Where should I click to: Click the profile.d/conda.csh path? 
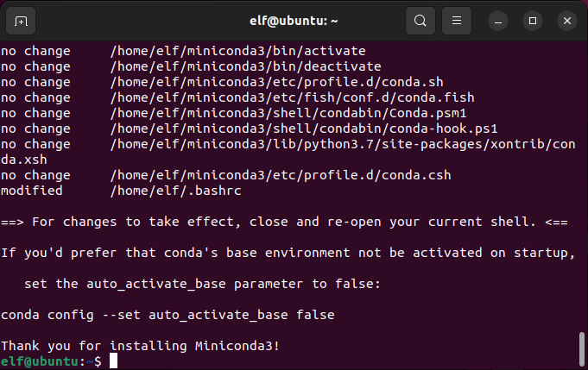click(281, 175)
